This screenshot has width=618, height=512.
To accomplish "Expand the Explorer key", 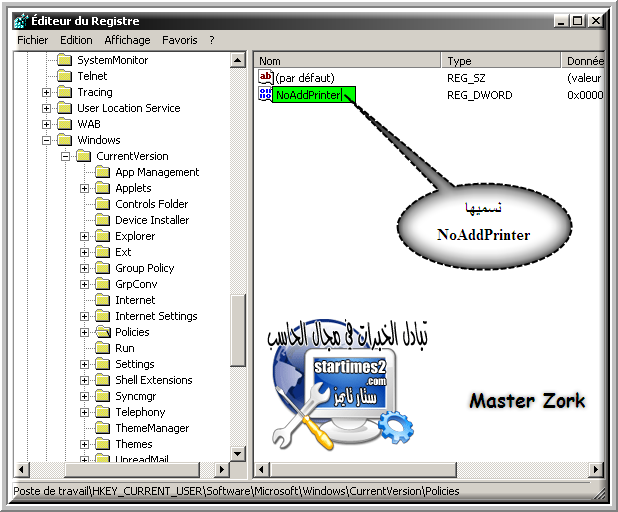I will click(84, 236).
